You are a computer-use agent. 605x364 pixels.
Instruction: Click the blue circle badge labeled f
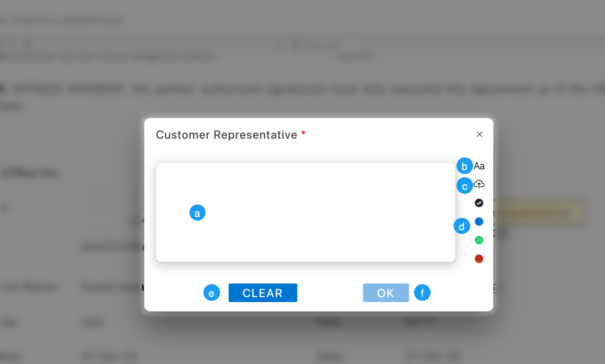pos(422,293)
